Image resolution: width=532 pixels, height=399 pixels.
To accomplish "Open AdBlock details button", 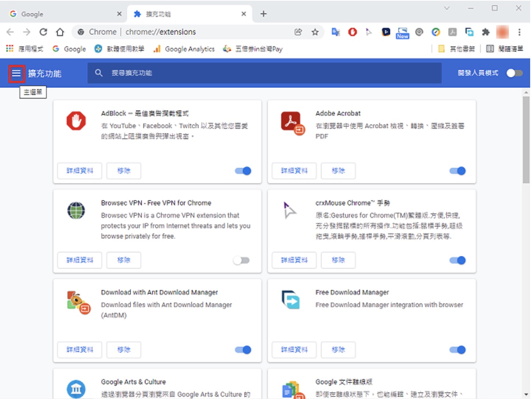I will [x=80, y=171].
